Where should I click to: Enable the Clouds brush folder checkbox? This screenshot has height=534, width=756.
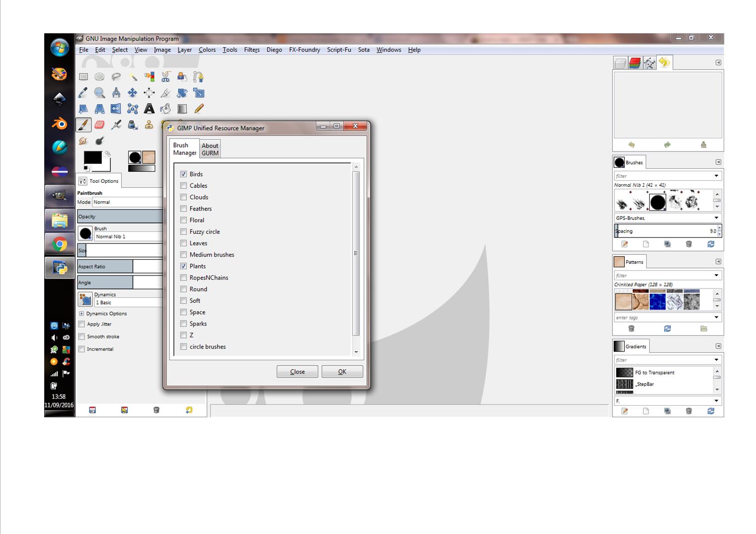[183, 197]
